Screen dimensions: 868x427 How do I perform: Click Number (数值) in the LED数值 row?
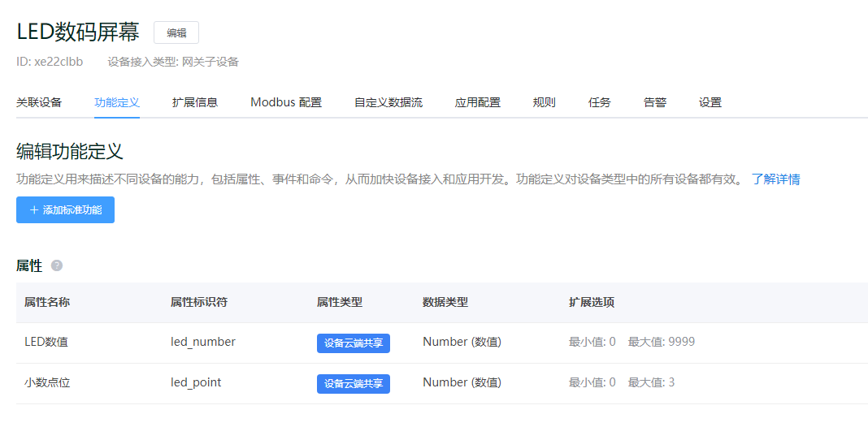462,343
